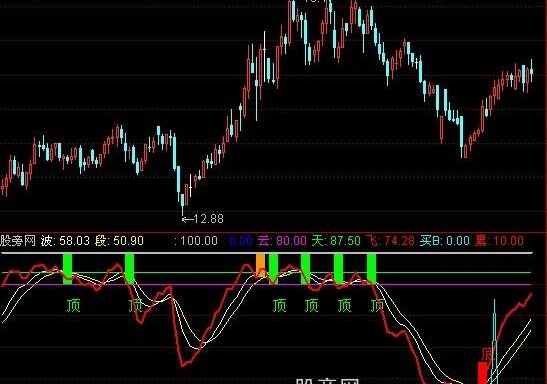The height and width of the screenshot is (384, 547).
Task: Click the cyan 买B: 0.00 value
Action: [444, 241]
